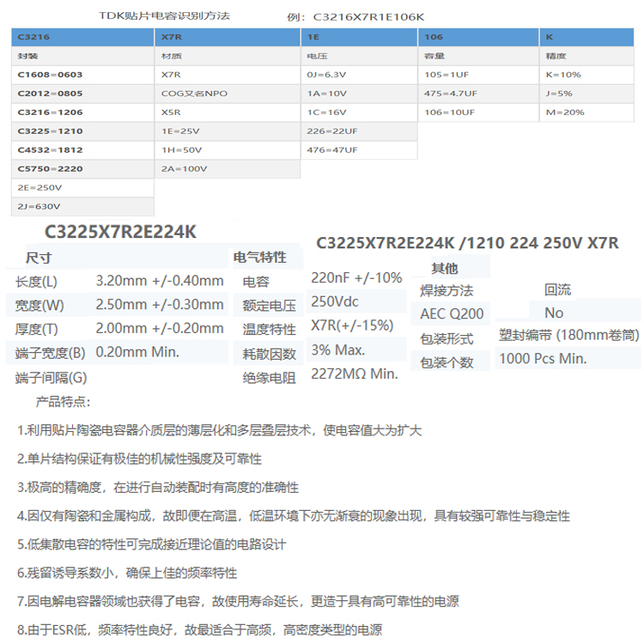Screen dimensions: 644x644
Task: Click feature line 4 about 陶瓷和金属
Action: pyautogui.click(x=294, y=516)
